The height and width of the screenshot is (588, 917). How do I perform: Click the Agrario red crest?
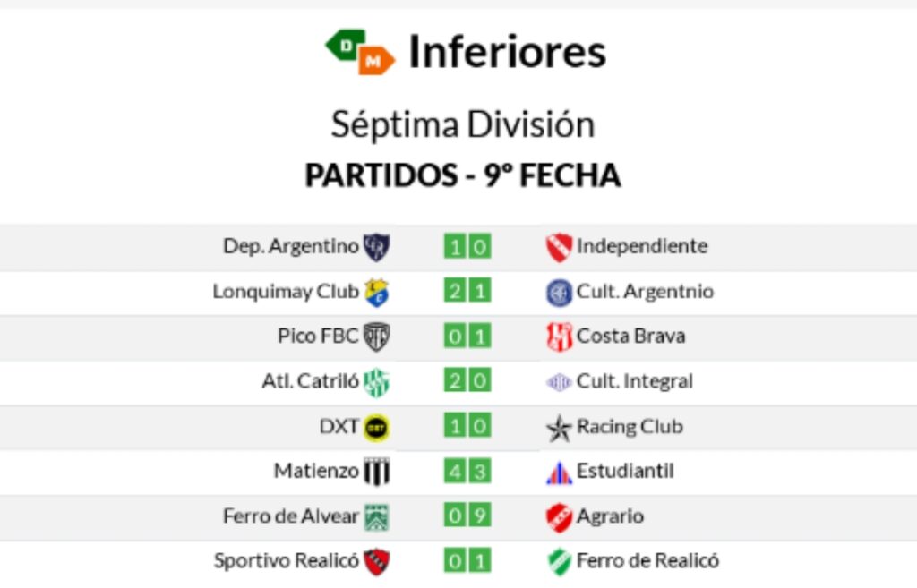pyautogui.click(x=559, y=517)
